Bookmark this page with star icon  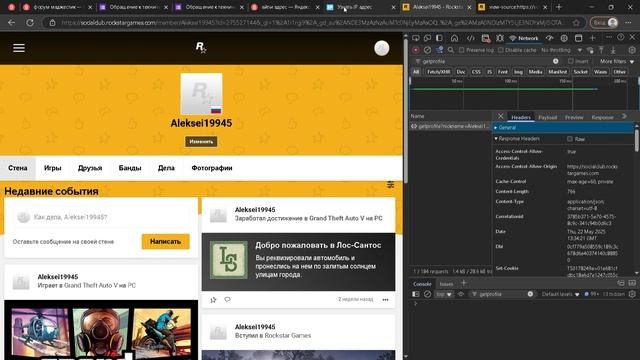(576, 23)
